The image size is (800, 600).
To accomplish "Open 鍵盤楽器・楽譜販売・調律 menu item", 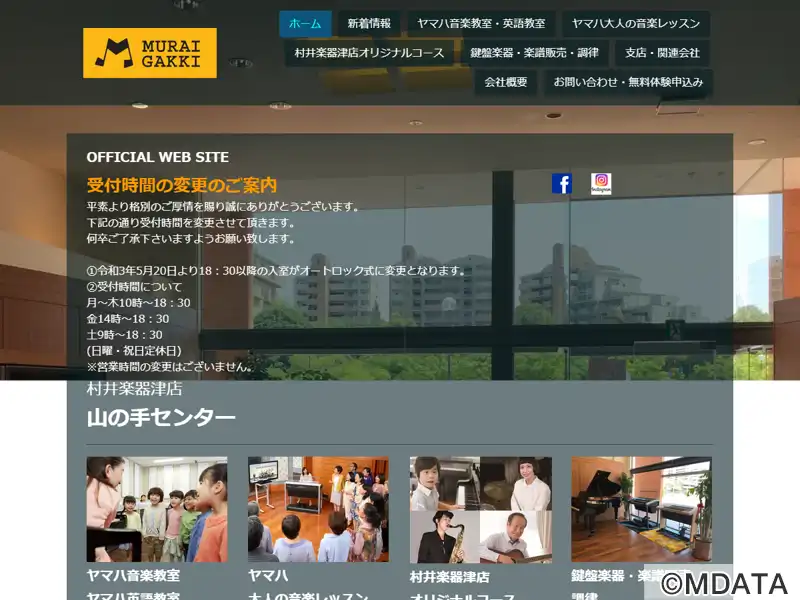I will (x=535, y=53).
